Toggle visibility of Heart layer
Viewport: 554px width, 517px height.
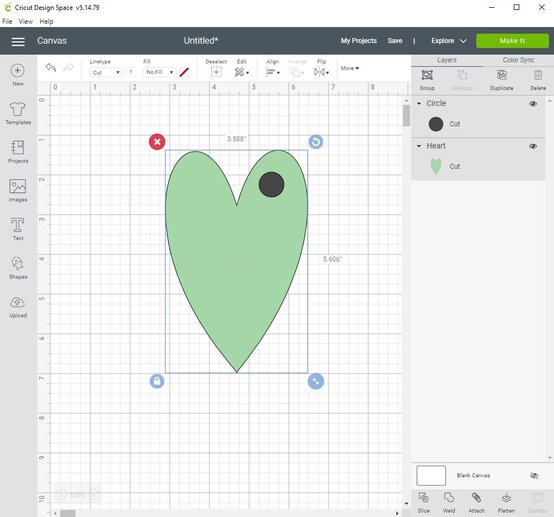pos(533,146)
